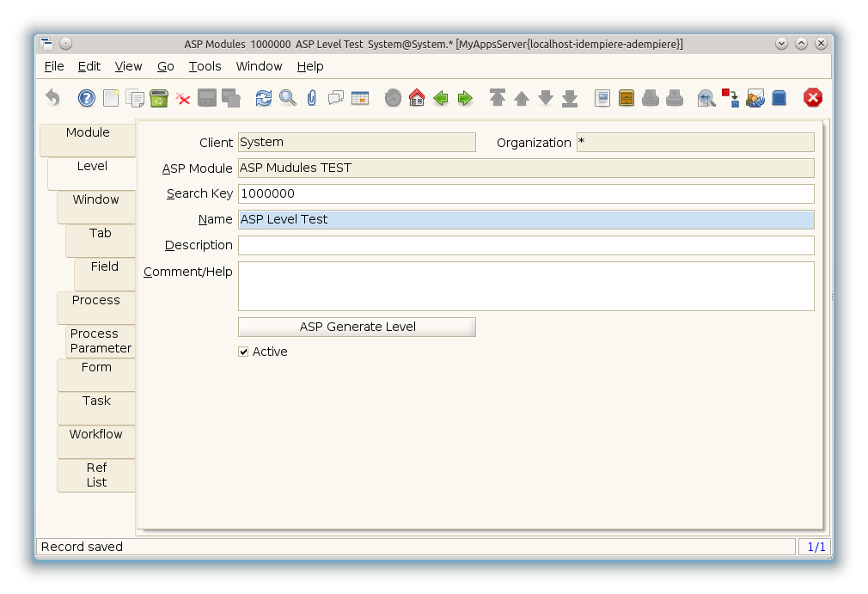Create a new record with toolbar icon
This screenshot has width=868, height=594.
[111, 98]
